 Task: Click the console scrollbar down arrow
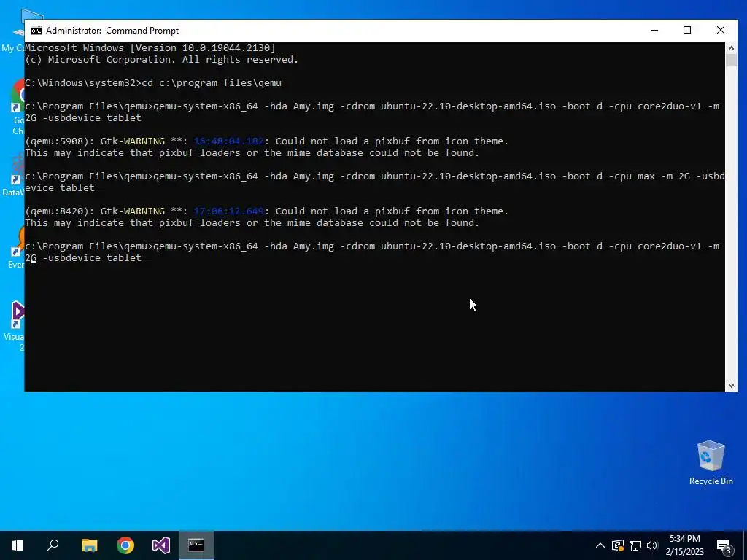[x=731, y=386]
